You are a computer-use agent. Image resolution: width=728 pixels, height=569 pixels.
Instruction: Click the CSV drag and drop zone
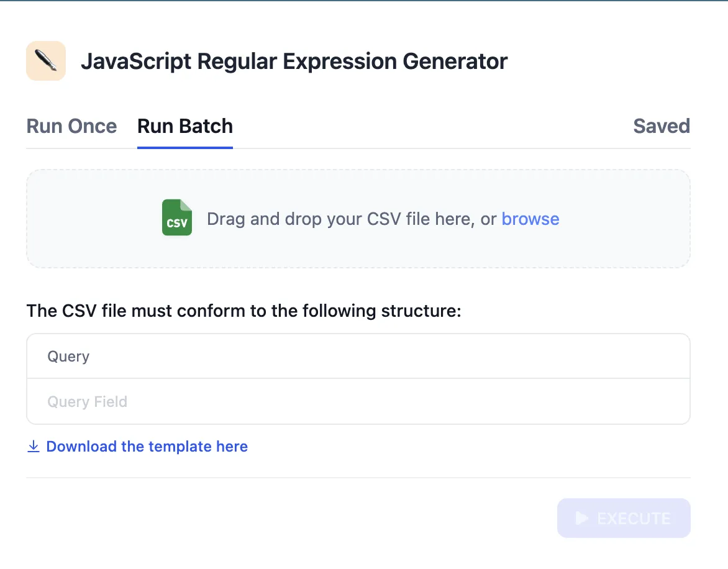(358, 248)
